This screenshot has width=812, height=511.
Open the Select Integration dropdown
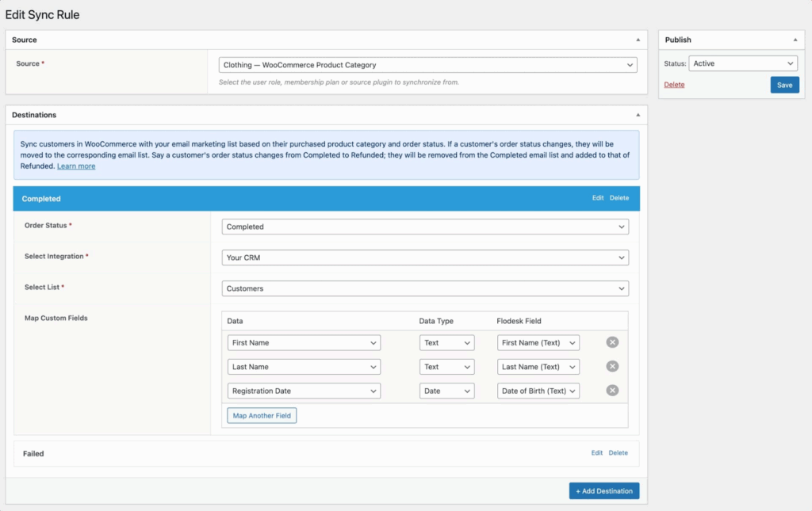tap(425, 257)
